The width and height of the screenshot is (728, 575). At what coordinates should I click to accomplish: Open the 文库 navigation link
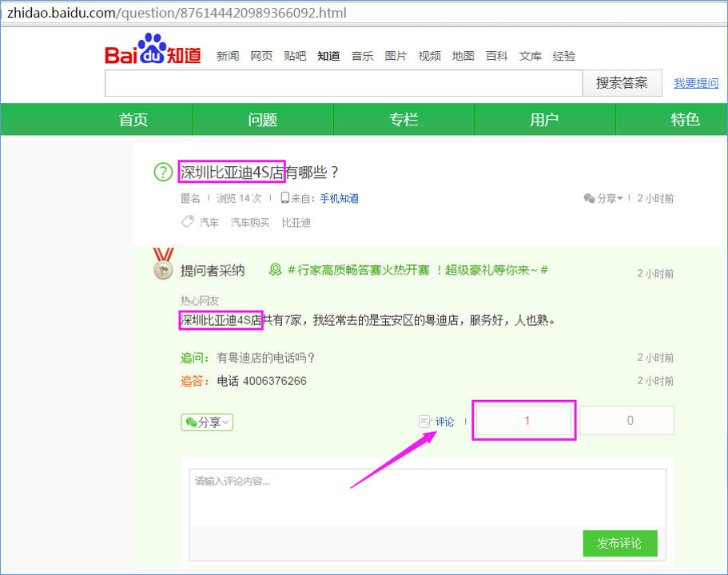tap(530, 56)
